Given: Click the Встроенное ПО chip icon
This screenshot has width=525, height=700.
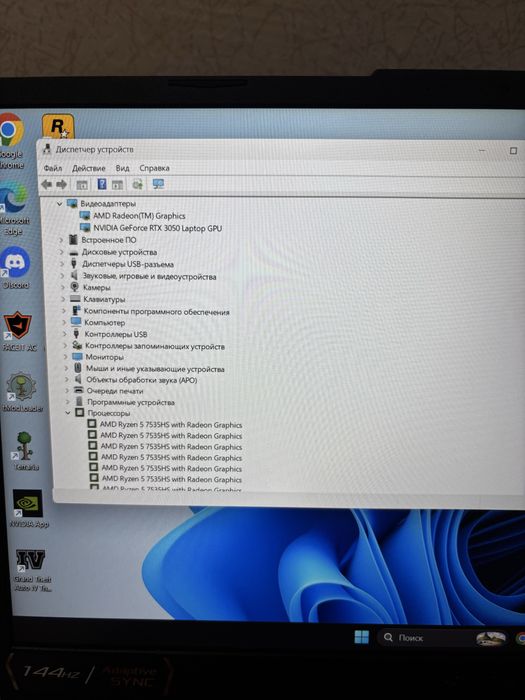Looking at the screenshot, I should (x=74, y=240).
